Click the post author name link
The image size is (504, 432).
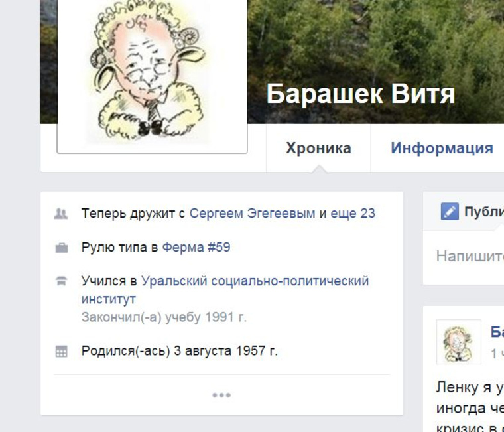(x=497, y=332)
